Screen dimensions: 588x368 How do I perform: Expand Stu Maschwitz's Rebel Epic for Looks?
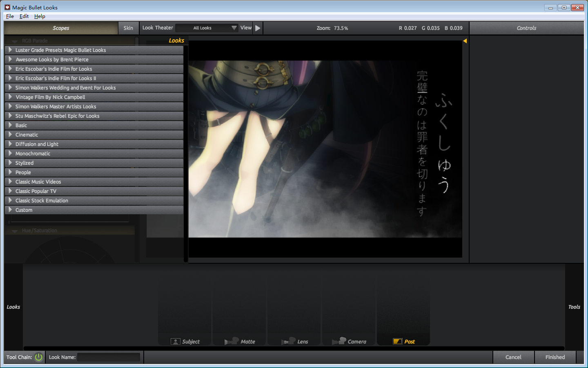(94, 116)
